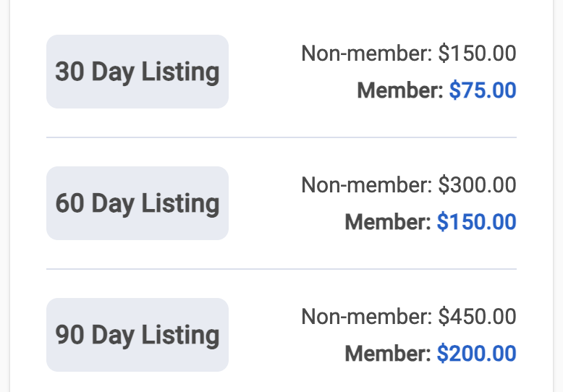563x392 pixels.
Task: Click the blue $200.00 member price
Action: [476, 353]
